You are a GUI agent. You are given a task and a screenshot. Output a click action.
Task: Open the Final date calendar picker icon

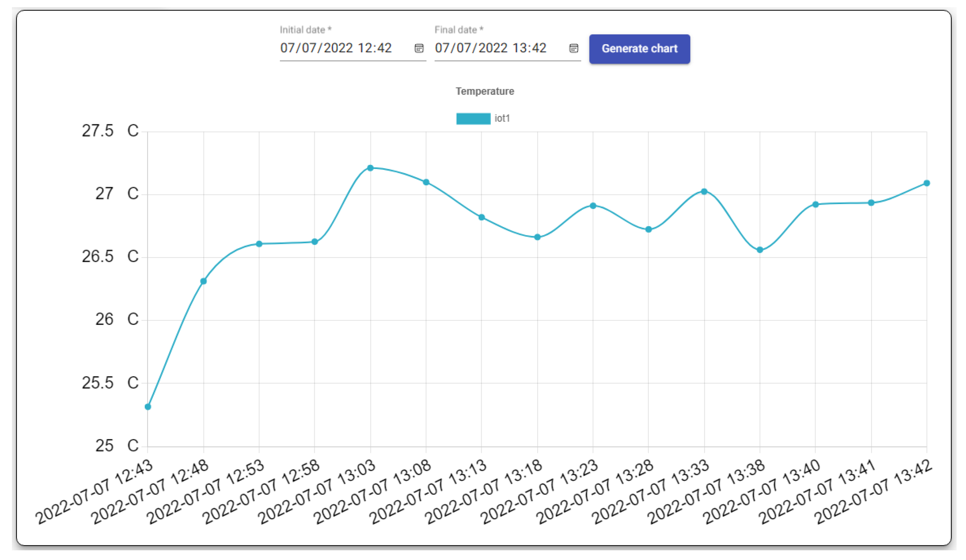(574, 48)
